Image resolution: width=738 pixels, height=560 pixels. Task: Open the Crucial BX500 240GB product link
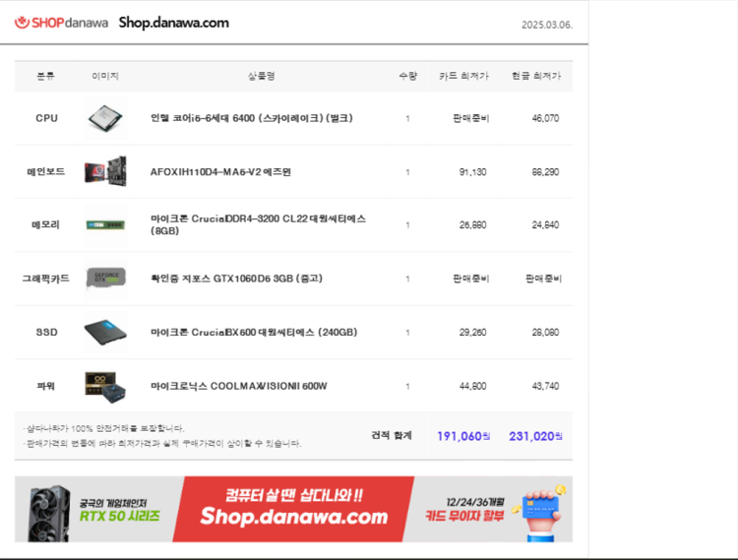click(x=254, y=333)
